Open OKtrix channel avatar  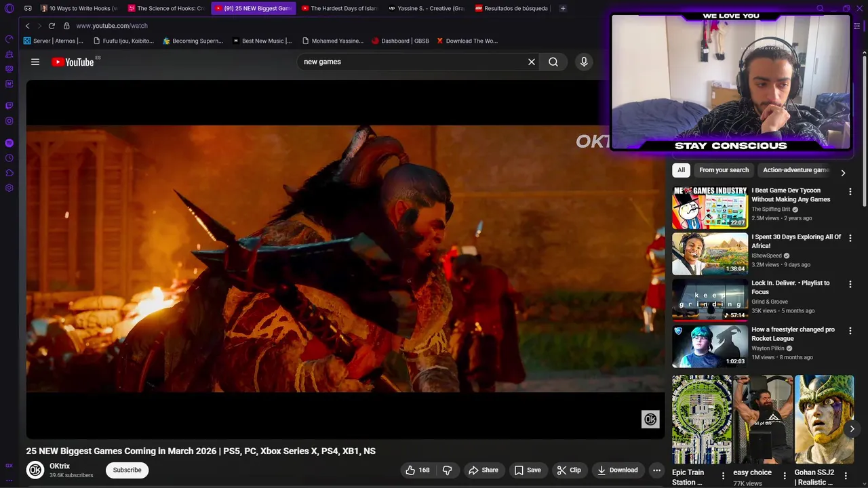tap(35, 470)
